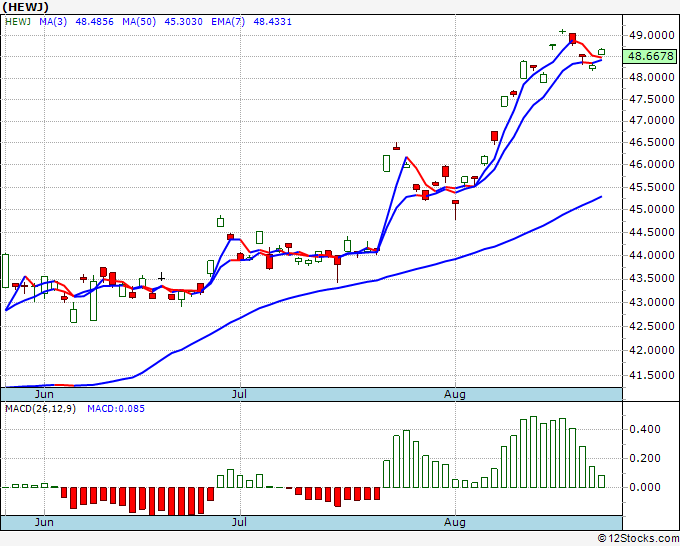
Task: Click the EMA(7) legend label
Action: click(x=228, y=22)
